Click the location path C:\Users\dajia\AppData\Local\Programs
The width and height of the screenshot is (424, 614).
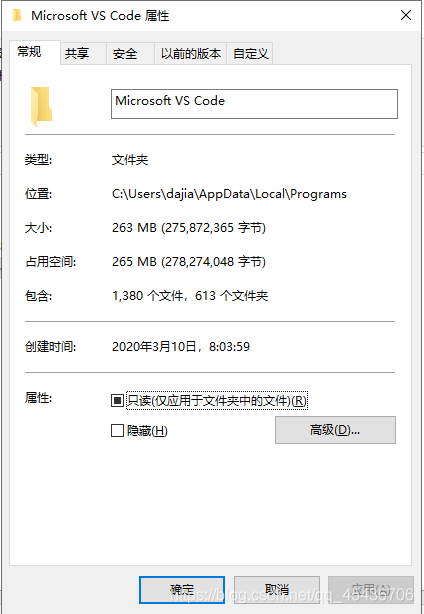pyautogui.click(x=229, y=194)
